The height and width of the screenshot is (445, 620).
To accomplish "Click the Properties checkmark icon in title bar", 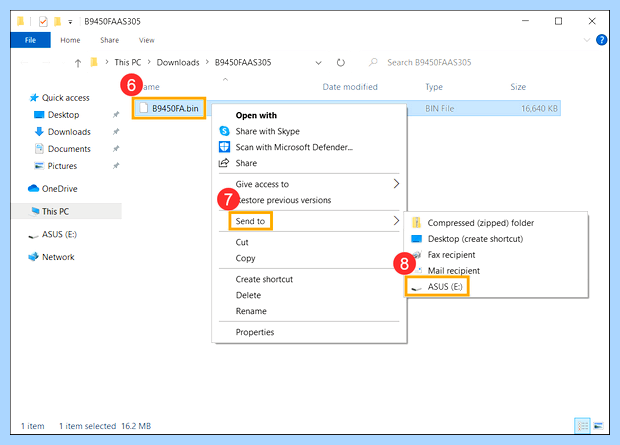I will click(43, 21).
